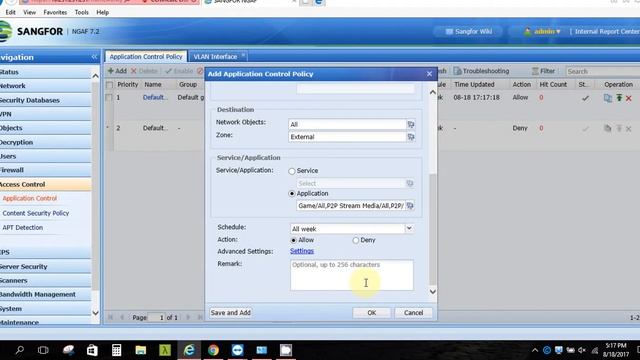This screenshot has width=640, height=360.
Task: Open Content Security Policy in sidebar
Action: pos(36,213)
